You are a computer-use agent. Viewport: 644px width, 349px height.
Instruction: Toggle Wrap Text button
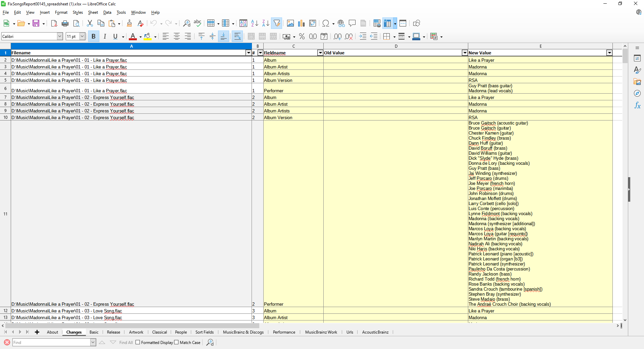point(237,36)
